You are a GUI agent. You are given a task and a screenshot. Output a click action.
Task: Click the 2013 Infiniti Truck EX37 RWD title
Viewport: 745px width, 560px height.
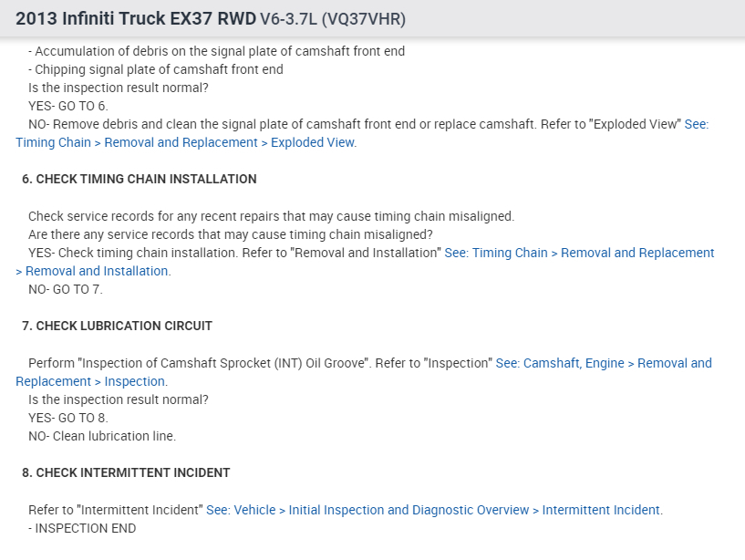click(136, 19)
